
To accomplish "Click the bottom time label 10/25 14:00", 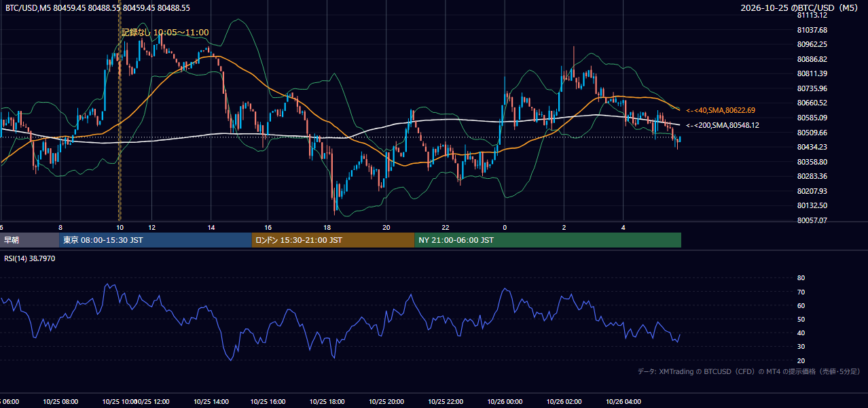I will pos(211,402).
